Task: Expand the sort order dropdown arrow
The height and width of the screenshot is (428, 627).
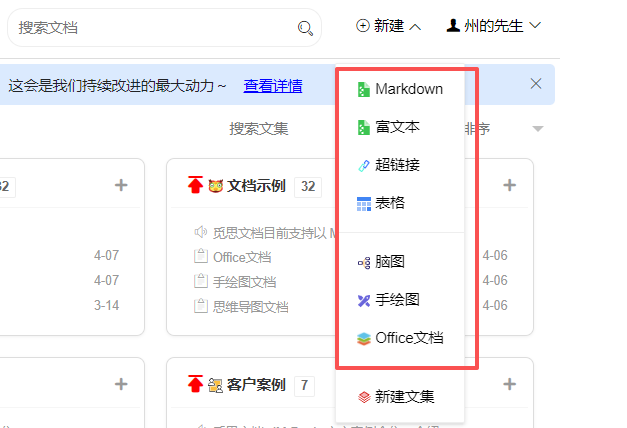Action: pos(538,129)
